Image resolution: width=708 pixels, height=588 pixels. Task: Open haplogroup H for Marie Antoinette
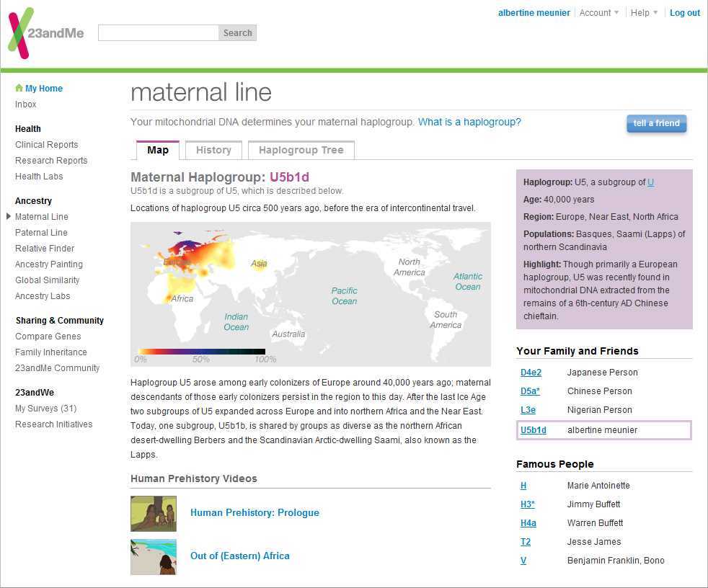[523, 486]
